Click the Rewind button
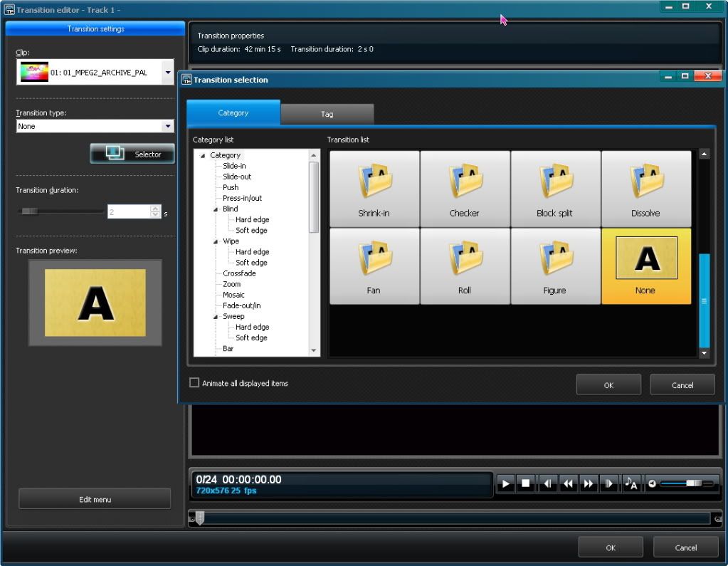728x566 pixels. (x=568, y=484)
